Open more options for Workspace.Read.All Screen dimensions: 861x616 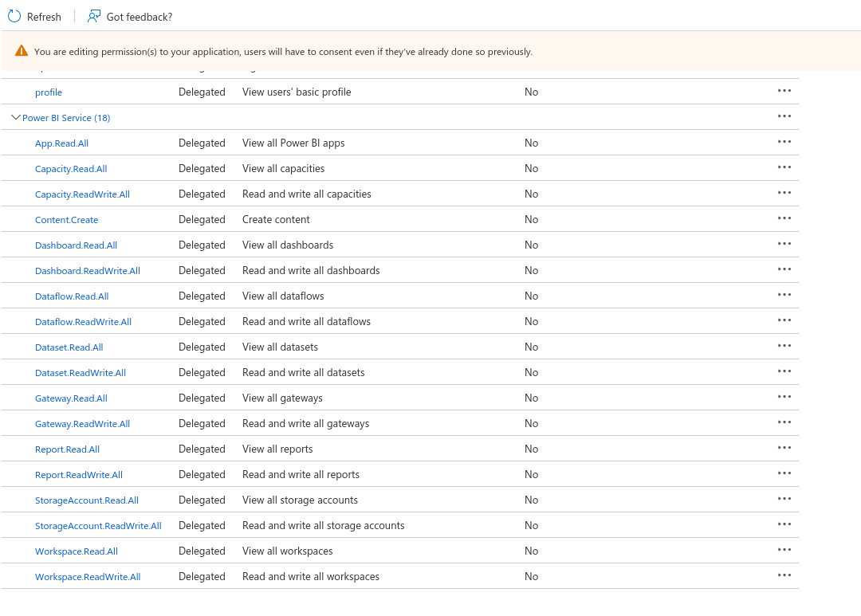(784, 550)
